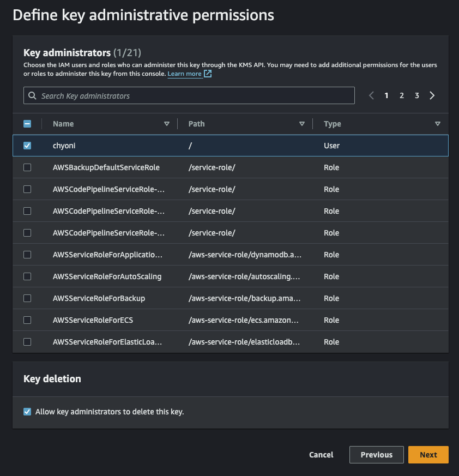Viewport: 459px width, 476px height.
Task: Check the AWSServiceRoleForElasticLoa... checkbox
Action: click(27, 342)
